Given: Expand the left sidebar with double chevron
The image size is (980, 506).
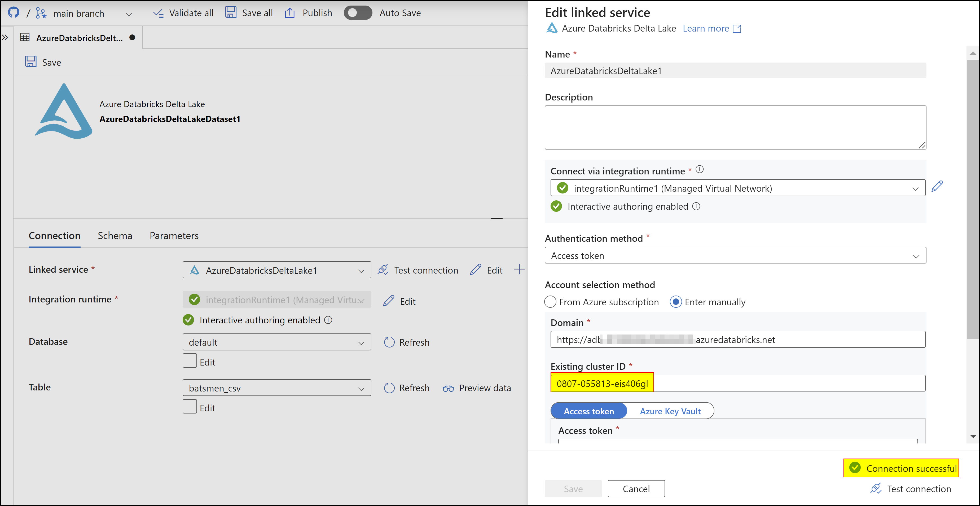Looking at the screenshot, I should [5, 37].
